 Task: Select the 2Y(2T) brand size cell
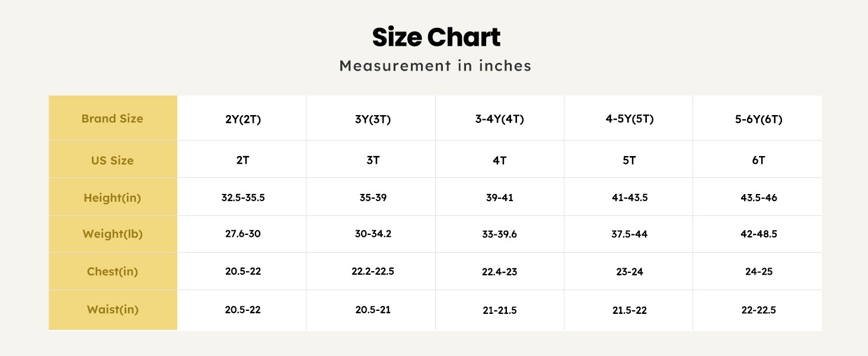243,119
